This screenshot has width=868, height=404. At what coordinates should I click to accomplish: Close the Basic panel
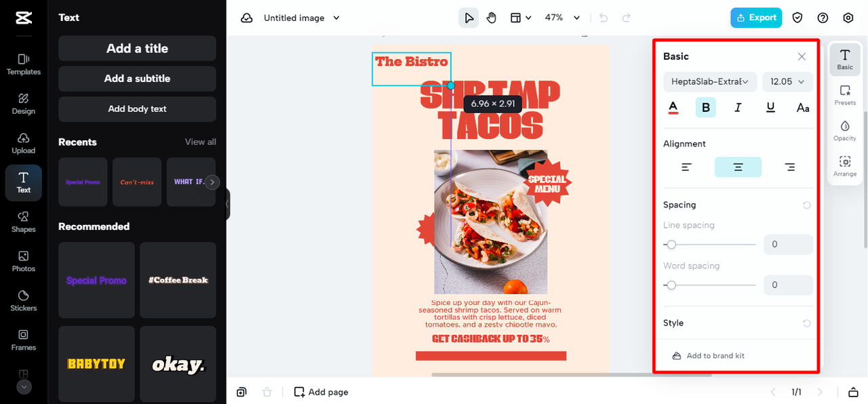[x=802, y=56]
